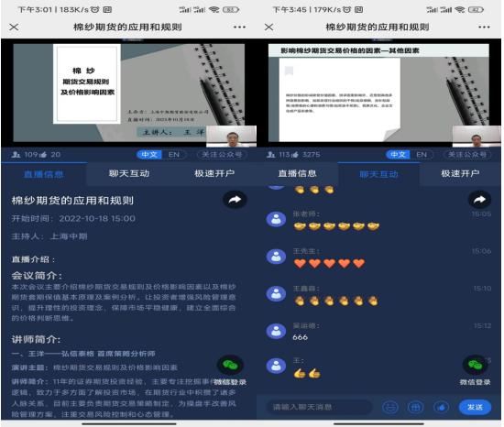504x427 pixels.
Task: Tap avatar of user who sent hearts
Action: point(276,257)
